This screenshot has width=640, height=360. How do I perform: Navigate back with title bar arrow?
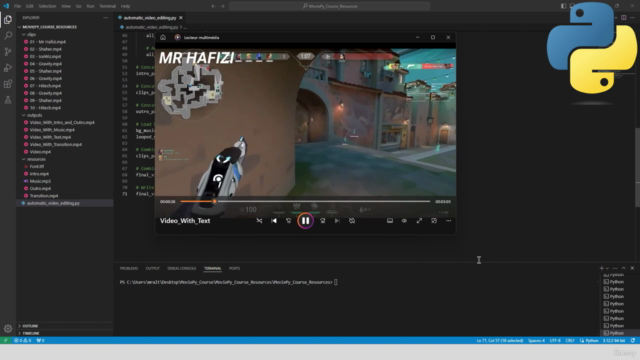tap(213, 6)
